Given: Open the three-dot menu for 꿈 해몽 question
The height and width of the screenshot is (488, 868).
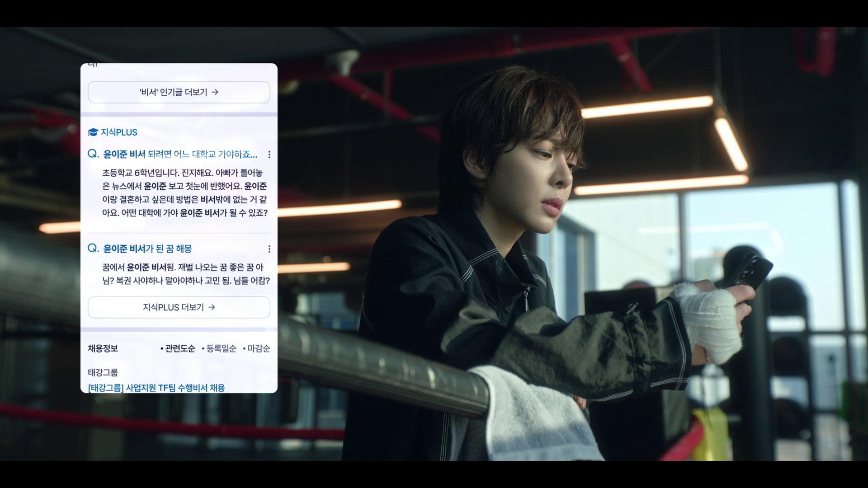Looking at the screenshot, I should (269, 249).
